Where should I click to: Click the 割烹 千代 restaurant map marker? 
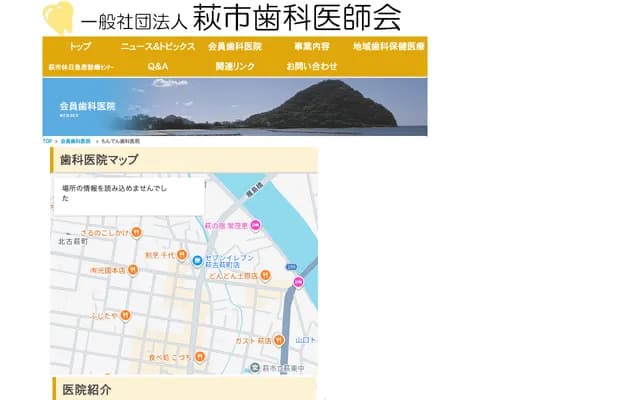181,255
